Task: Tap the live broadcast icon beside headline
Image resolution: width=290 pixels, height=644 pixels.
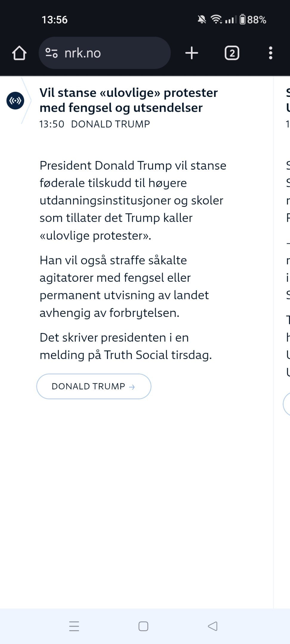Action: [x=15, y=101]
